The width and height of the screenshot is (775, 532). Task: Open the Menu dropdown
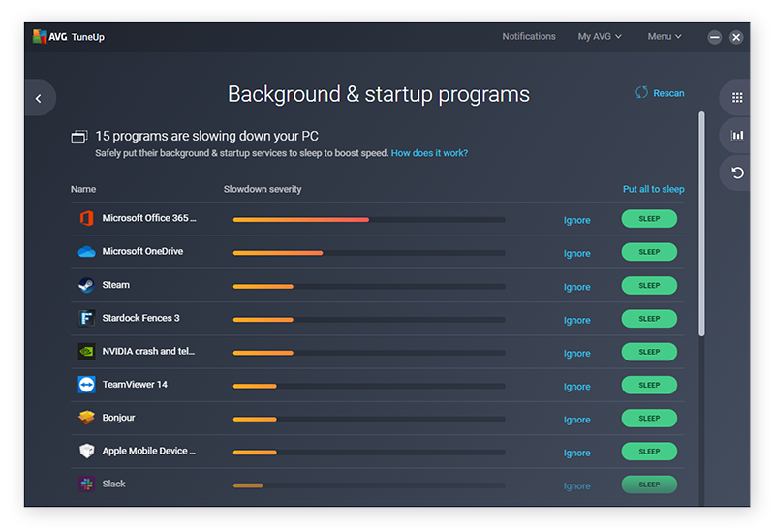pyautogui.click(x=664, y=37)
